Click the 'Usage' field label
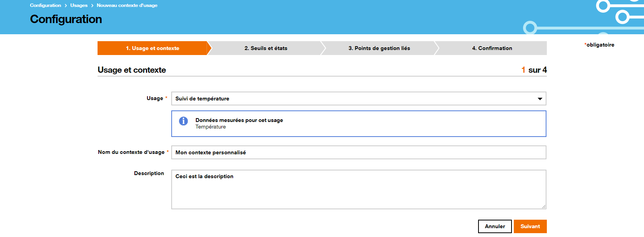 tap(155, 98)
